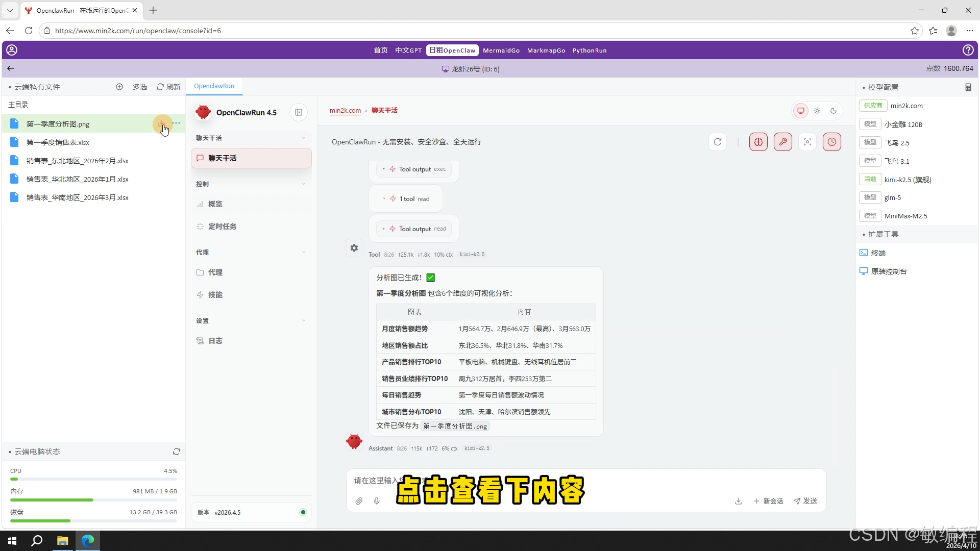Click the paperclip attachment icon
Viewport: 980px width, 551px height.
[x=359, y=501]
